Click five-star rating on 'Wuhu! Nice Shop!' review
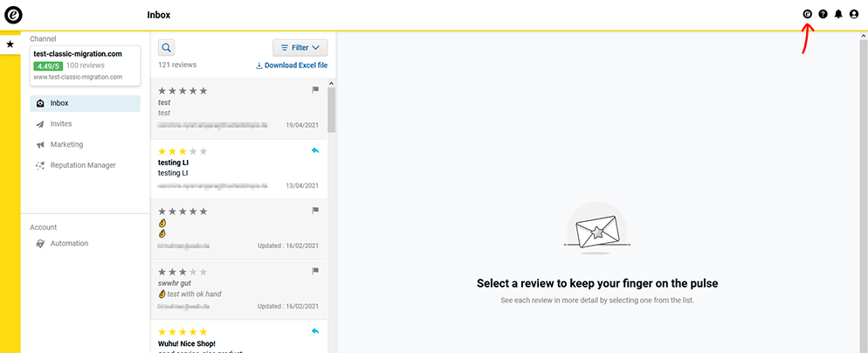Screen dimensions: 868x353 point(183,332)
